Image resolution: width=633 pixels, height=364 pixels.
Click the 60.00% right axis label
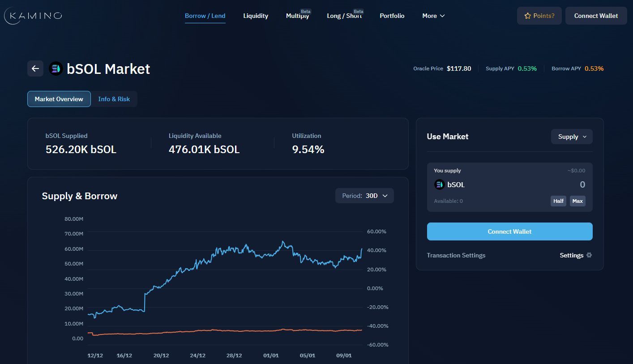[x=377, y=231]
